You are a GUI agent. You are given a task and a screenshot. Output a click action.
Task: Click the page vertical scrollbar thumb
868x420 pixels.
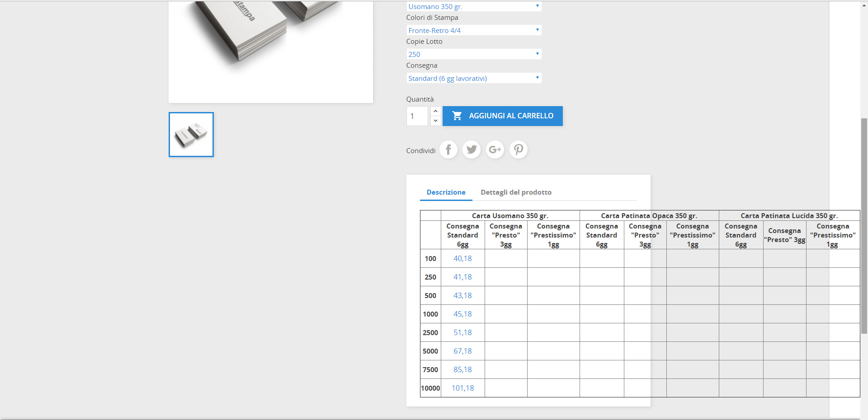coord(864,226)
